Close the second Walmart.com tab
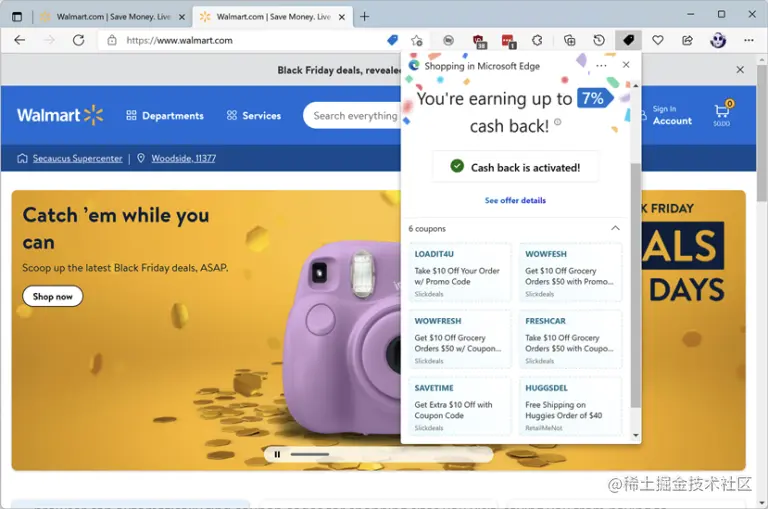Image resolution: width=768 pixels, height=509 pixels. point(342,17)
